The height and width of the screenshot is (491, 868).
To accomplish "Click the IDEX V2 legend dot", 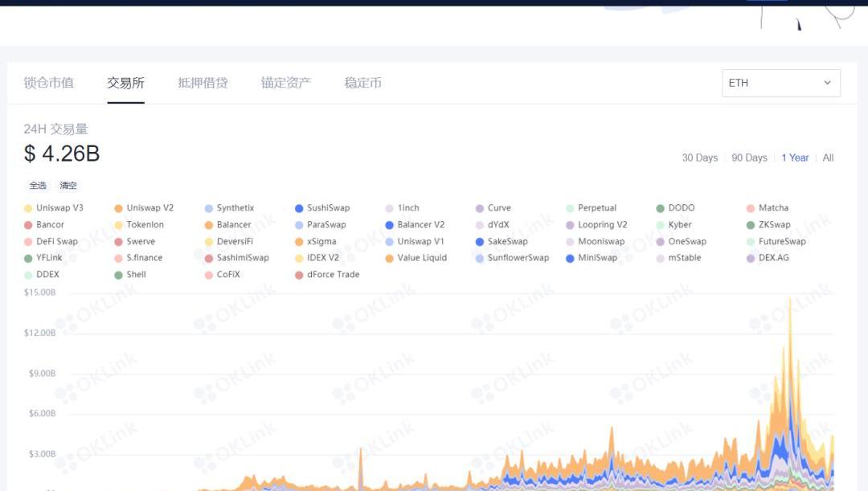I will point(299,259).
